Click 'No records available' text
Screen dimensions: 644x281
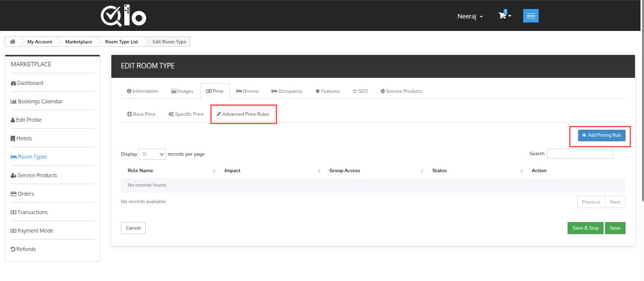(x=143, y=202)
